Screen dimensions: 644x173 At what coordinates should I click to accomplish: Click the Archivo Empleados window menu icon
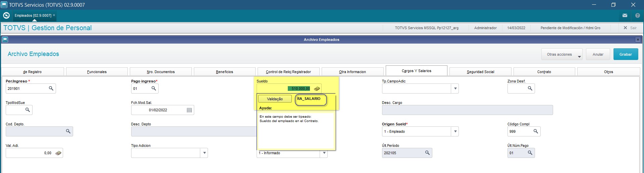pyautogui.click(x=5, y=40)
